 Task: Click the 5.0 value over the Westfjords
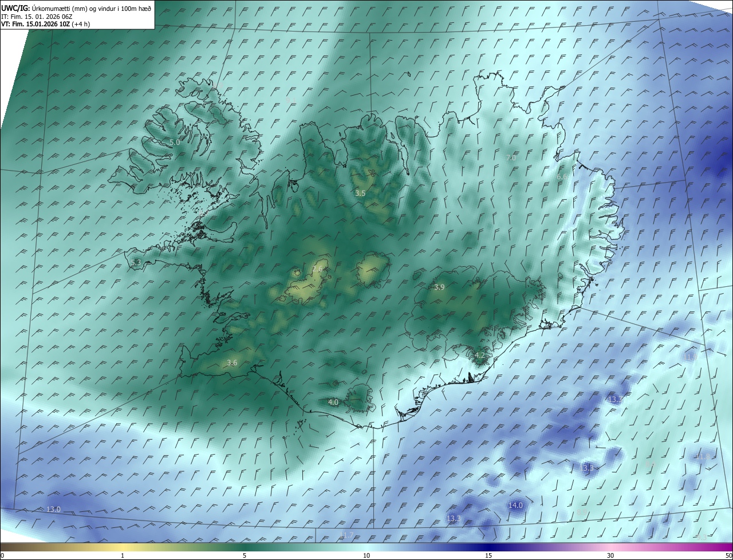(175, 142)
